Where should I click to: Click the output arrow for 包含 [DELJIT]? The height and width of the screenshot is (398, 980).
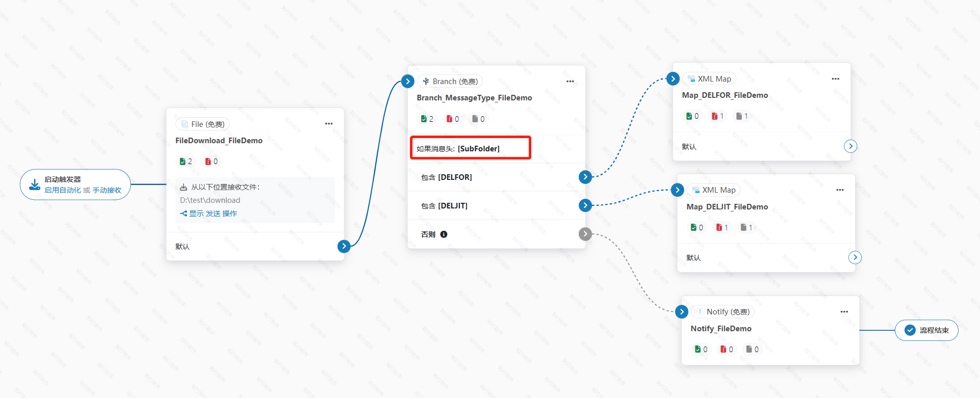[585, 205]
